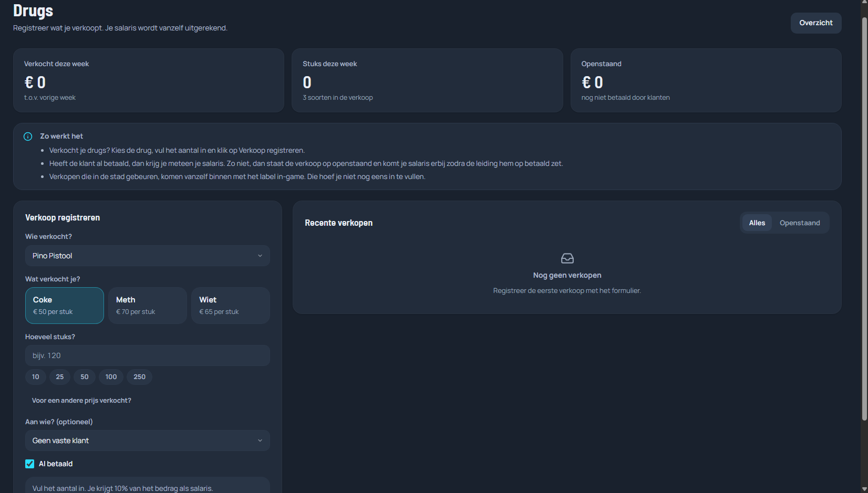Open the Overzicht page
Viewport: 868px width, 493px height.
816,23
